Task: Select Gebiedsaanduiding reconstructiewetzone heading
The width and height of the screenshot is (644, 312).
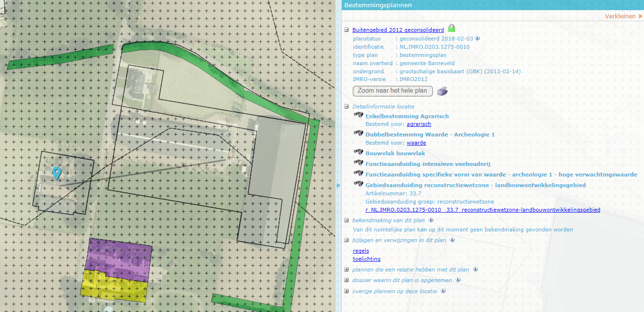Action: pyautogui.click(x=476, y=185)
